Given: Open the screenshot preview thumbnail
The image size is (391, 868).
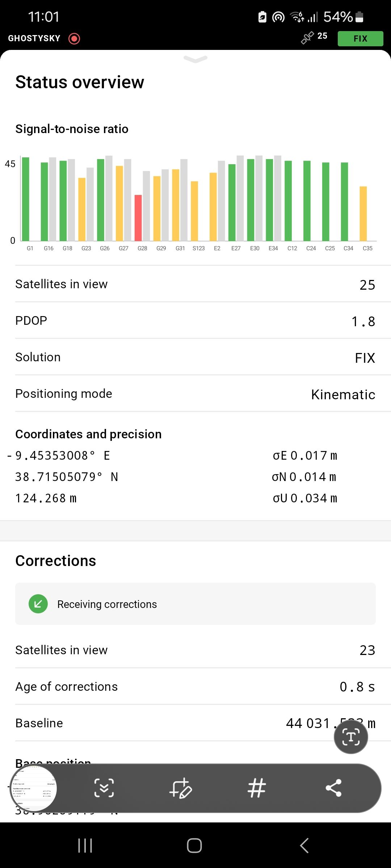Looking at the screenshot, I should coord(34,788).
